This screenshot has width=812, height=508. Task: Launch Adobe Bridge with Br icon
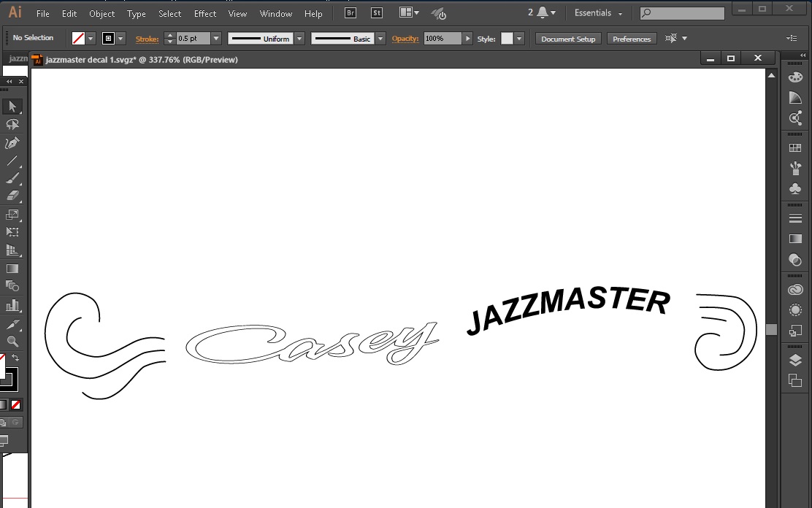(x=351, y=13)
